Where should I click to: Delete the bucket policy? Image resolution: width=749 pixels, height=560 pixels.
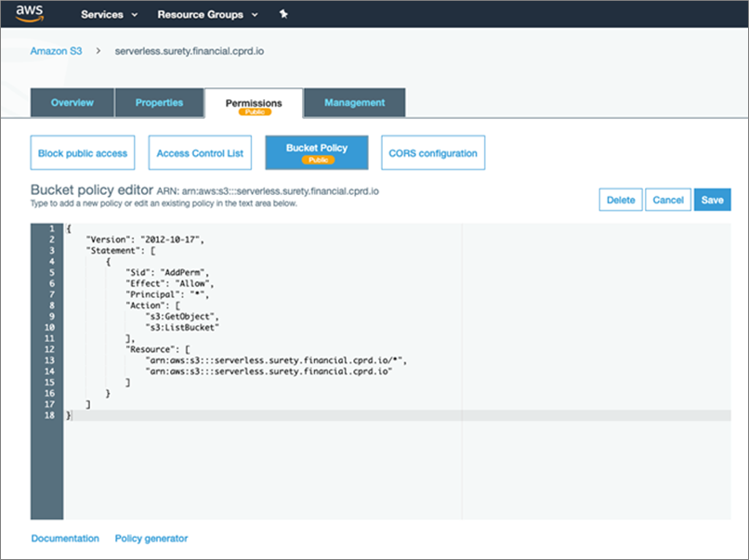pyautogui.click(x=621, y=200)
